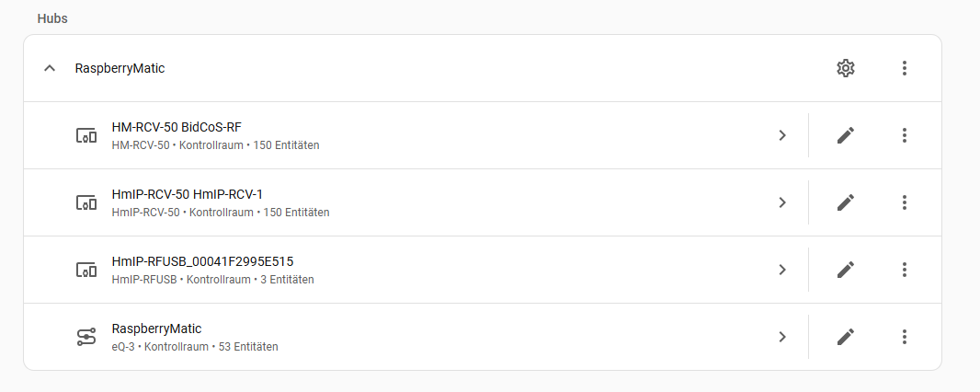Screen dimensions: 980x392
Task: Open the HmIP-RFUSB_00041F2995E515 device entry
Action: click(x=202, y=261)
